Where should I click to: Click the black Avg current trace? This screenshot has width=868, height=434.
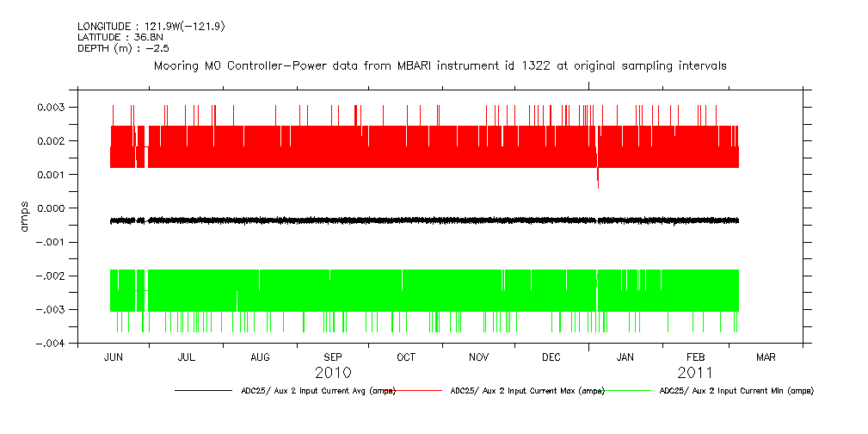(x=430, y=220)
